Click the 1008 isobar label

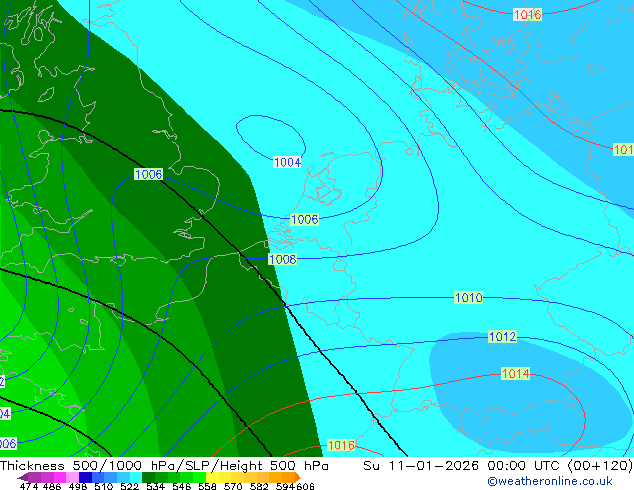click(x=283, y=259)
